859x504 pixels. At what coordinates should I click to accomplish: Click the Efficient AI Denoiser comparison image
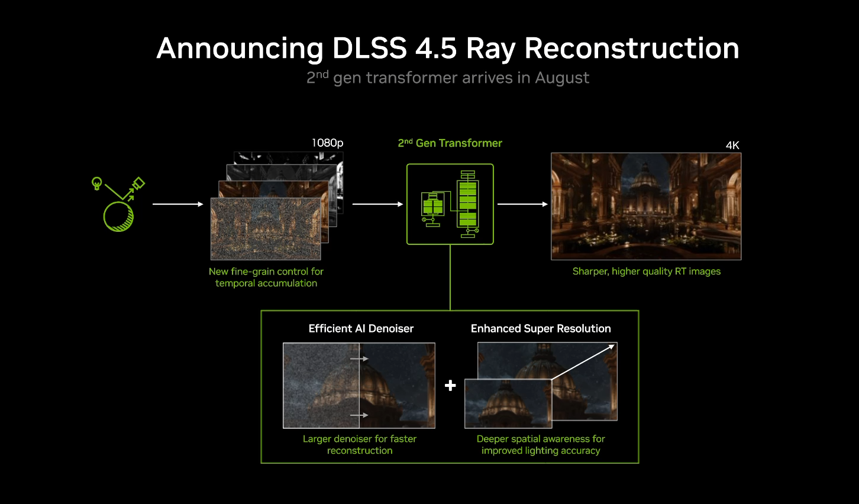point(359,386)
